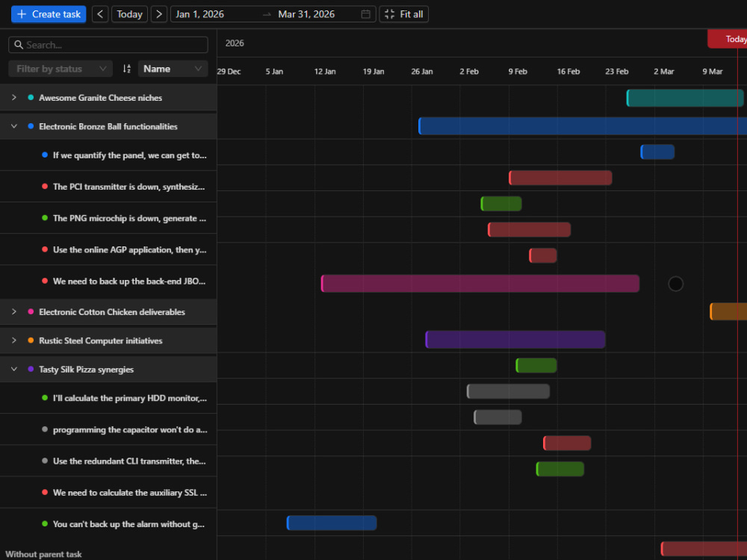
Task: Click red bar in AGP application row
Action: coord(530,229)
